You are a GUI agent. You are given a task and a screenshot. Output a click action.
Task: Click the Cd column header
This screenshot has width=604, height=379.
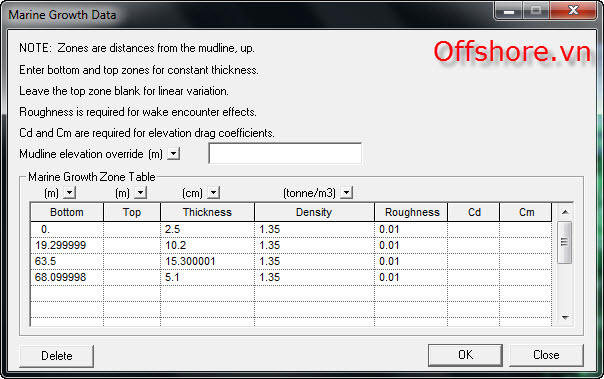coord(474,212)
